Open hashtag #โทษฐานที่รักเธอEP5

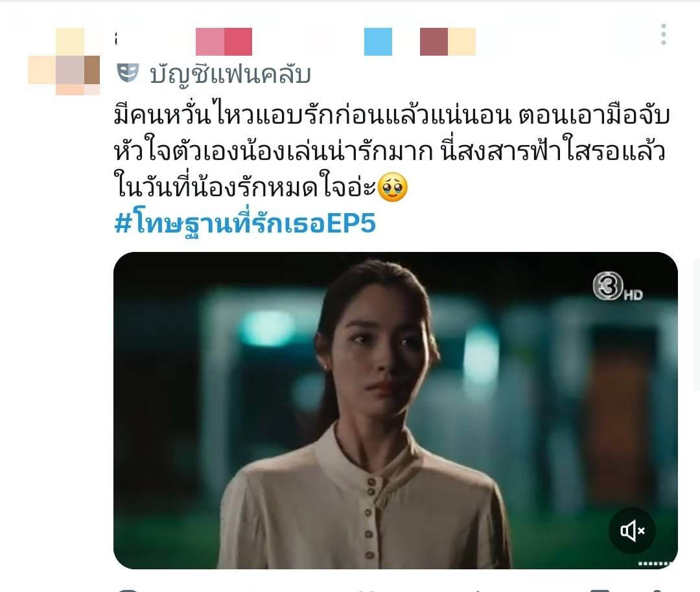point(245,223)
